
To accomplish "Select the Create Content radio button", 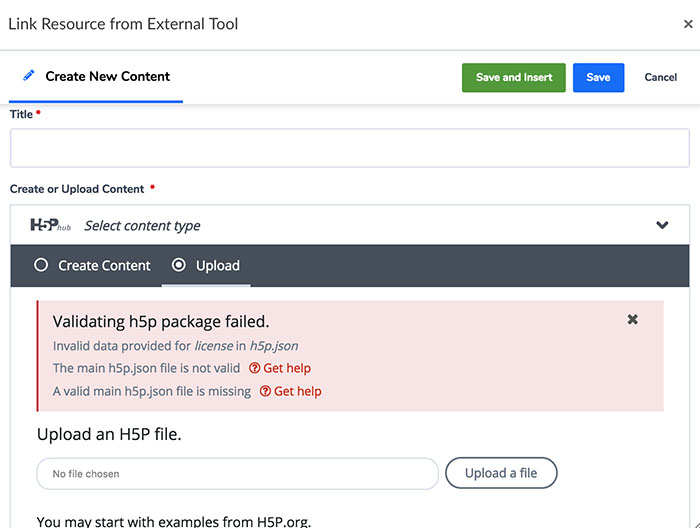I will coord(41,265).
